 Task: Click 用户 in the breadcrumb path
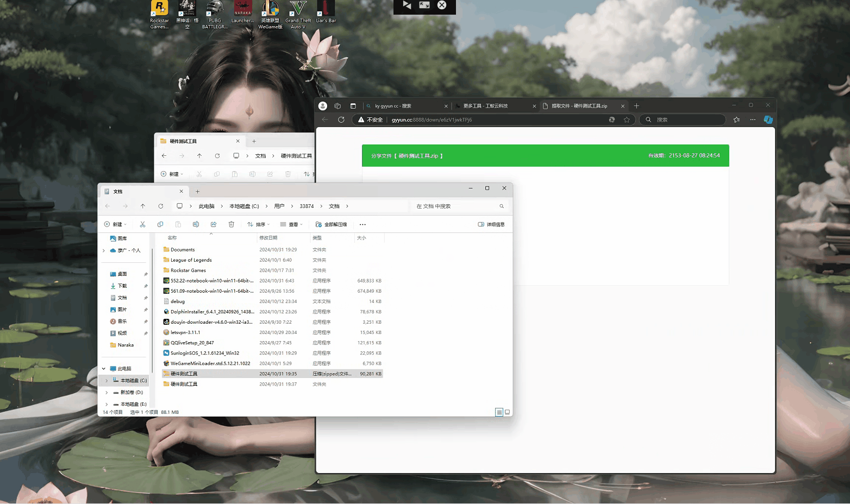[279, 206]
